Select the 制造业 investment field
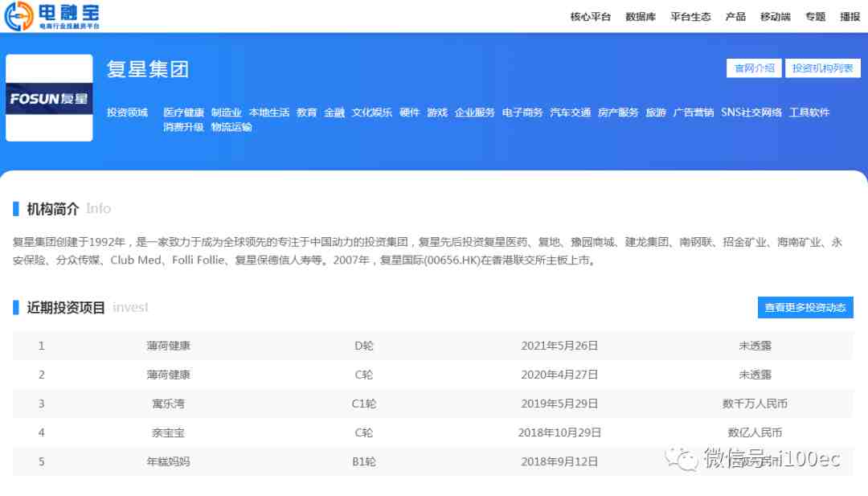The height and width of the screenshot is (496, 868). coord(226,113)
